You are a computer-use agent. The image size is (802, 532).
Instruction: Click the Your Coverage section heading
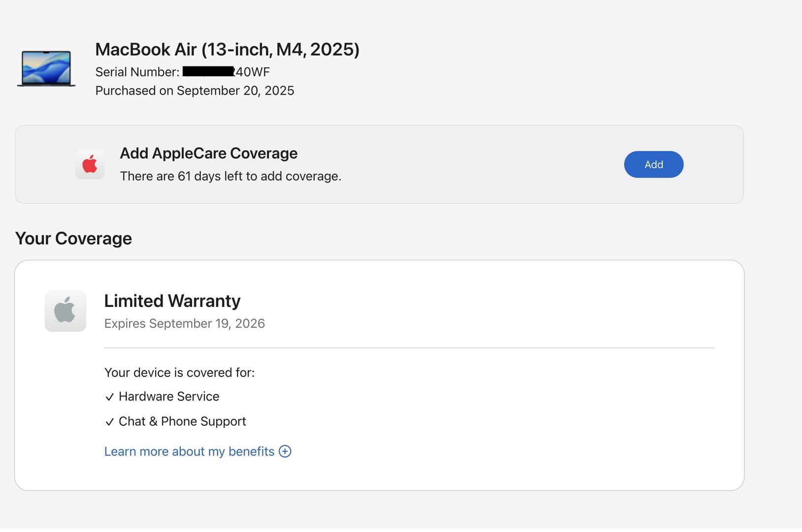73,238
